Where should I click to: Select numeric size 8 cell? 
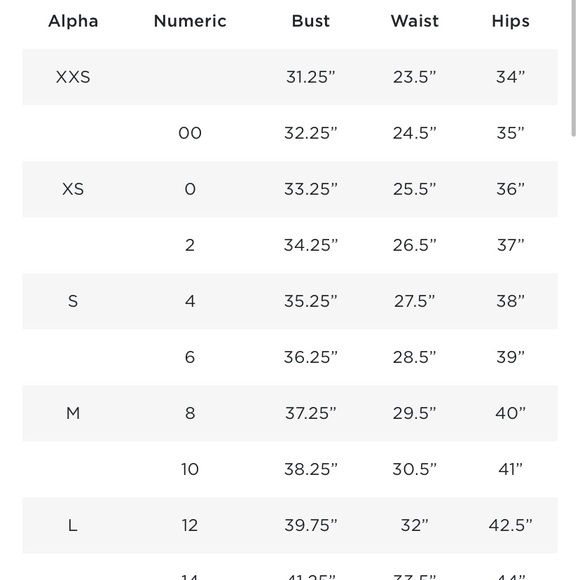coord(190,413)
